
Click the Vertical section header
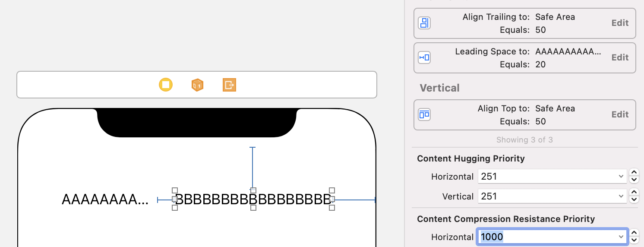tap(439, 88)
